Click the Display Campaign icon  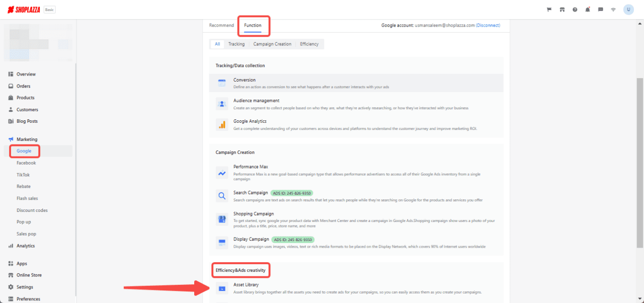pos(222,243)
